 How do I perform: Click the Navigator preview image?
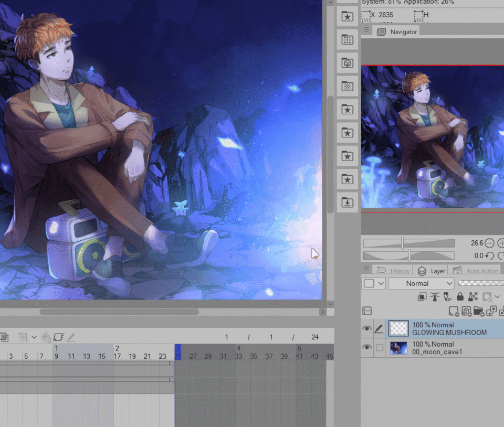(x=433, y=136)
